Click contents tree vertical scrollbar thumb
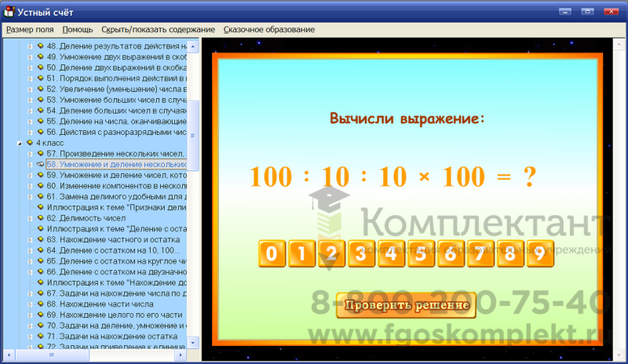628x364 pixels. 193,136
